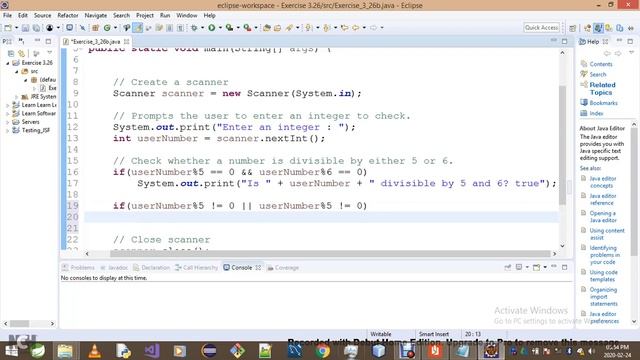Open the Project menu
The height and width of the screenshot is (360, 640).
[x=145, y=16]
